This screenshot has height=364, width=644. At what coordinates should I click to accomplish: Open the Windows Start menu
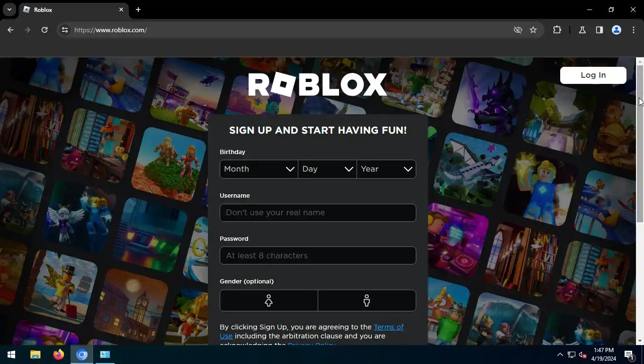click(x=11, y=355)
